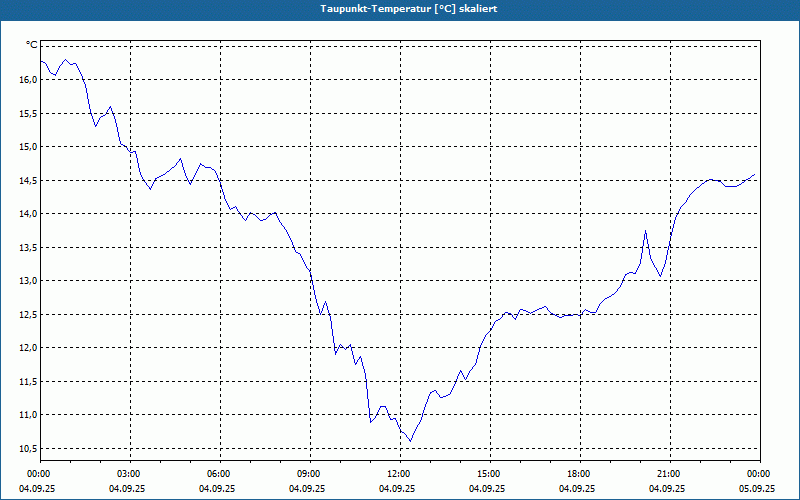800x500 pixels.
Task: Click the 16,0 y-axis label
Action: (29, 80)
